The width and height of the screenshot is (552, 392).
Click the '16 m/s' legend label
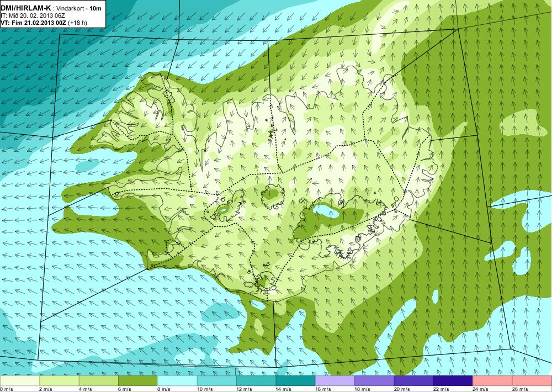[x=323, y=389]
